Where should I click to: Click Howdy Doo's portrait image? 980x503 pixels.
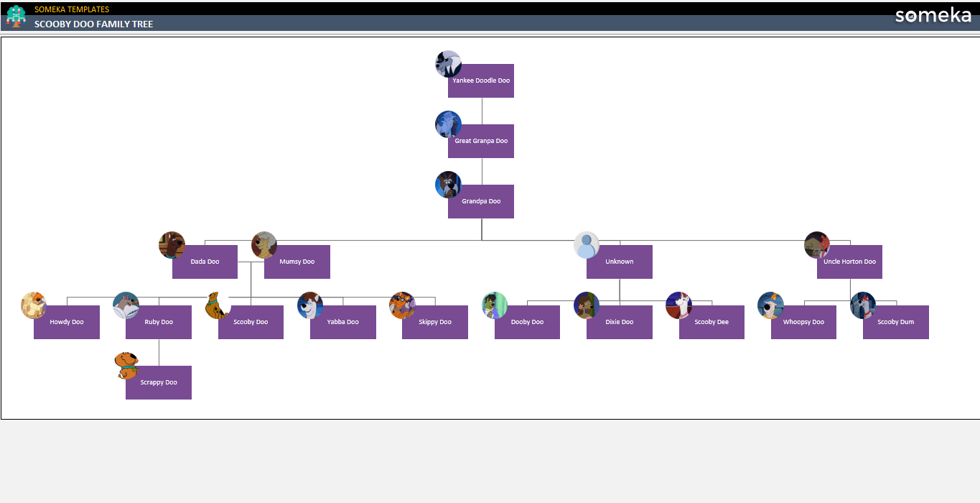pos(34,305)
